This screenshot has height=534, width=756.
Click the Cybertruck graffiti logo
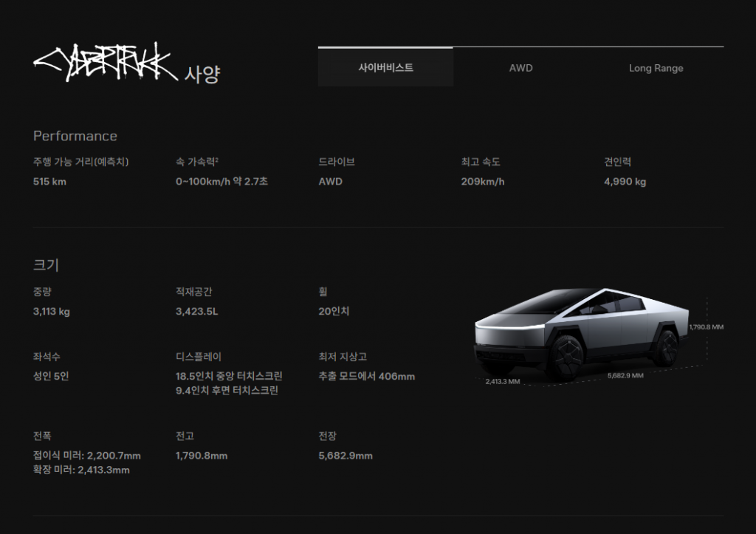(x=102, y=66)
